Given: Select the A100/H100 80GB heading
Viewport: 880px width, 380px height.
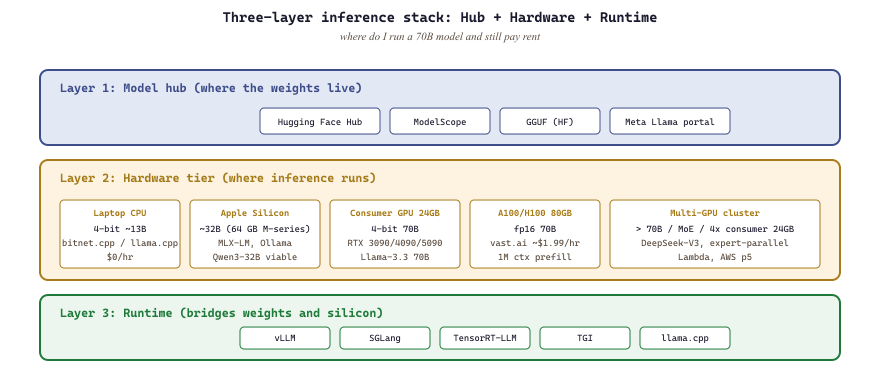Looking at the screenshot, I should [535, 213].
